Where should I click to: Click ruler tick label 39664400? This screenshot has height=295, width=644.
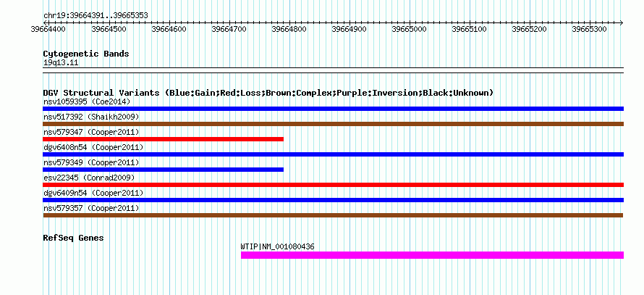tap(48, 29)
